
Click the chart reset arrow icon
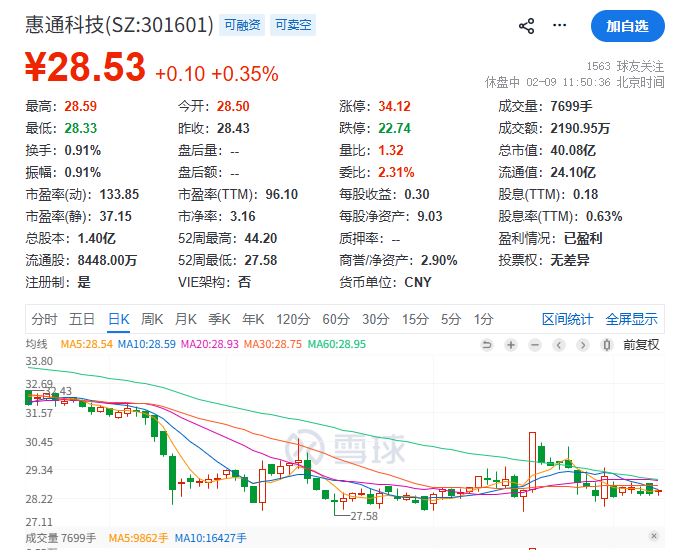click(487, 345)
